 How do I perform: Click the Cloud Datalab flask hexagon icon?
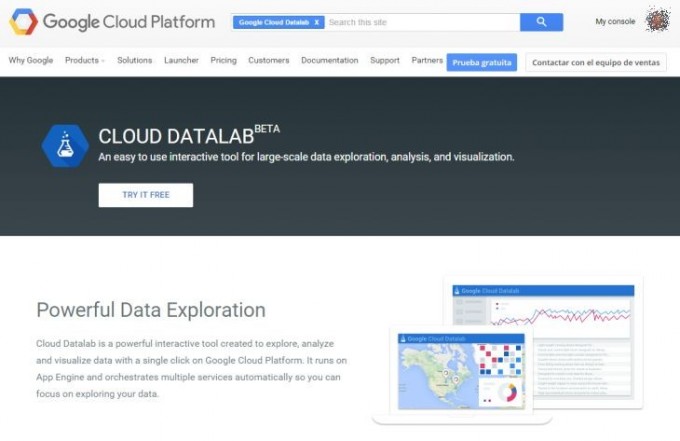[x=65, y=146]
